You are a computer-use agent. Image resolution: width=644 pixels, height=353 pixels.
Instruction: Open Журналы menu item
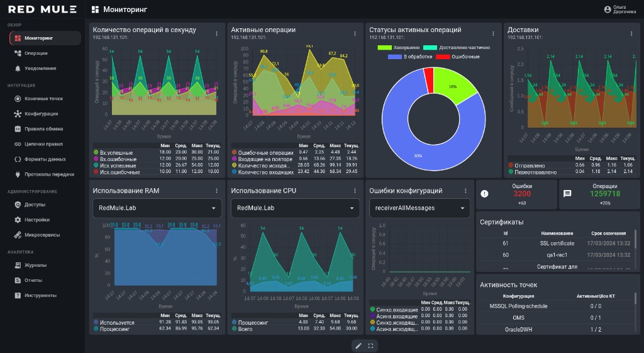coord(45,265)
